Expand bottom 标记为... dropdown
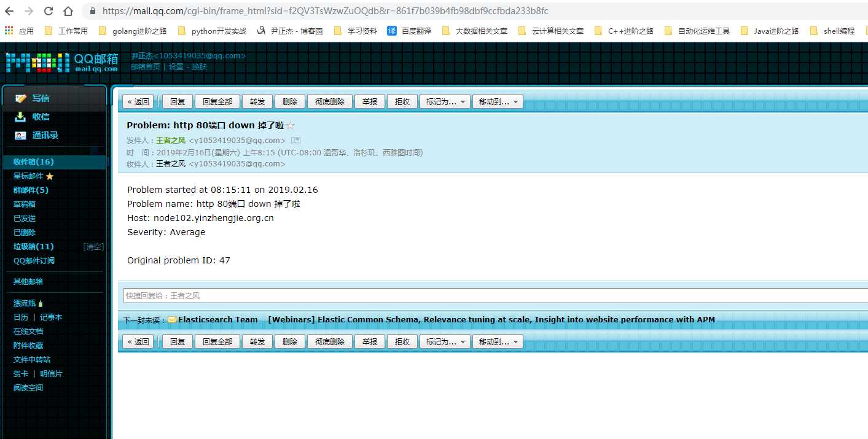This screenshot has width=868, height=439. tap(445, 342)
